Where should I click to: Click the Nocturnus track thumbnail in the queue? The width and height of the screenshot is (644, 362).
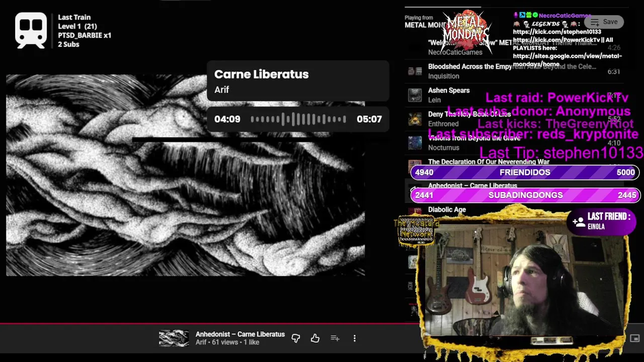415,143
